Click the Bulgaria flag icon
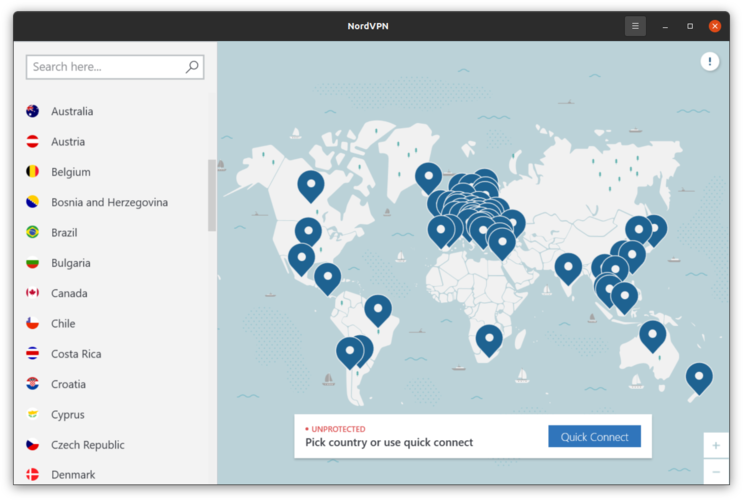The image size is (743, 500). (33, 263)
